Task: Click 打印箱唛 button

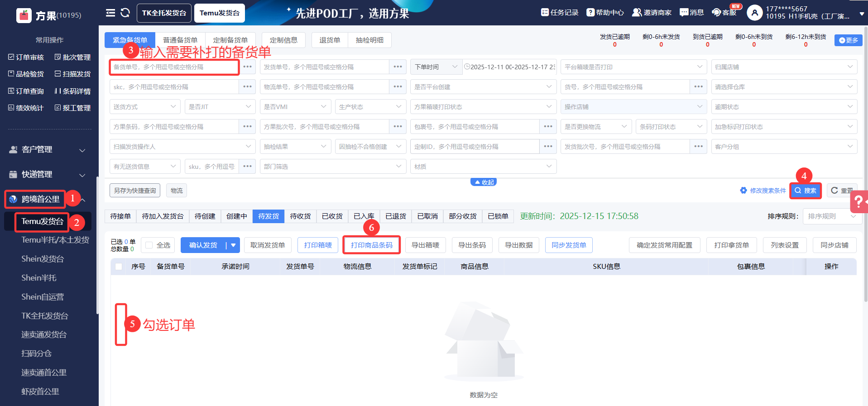Action: (x=318, y=245)
